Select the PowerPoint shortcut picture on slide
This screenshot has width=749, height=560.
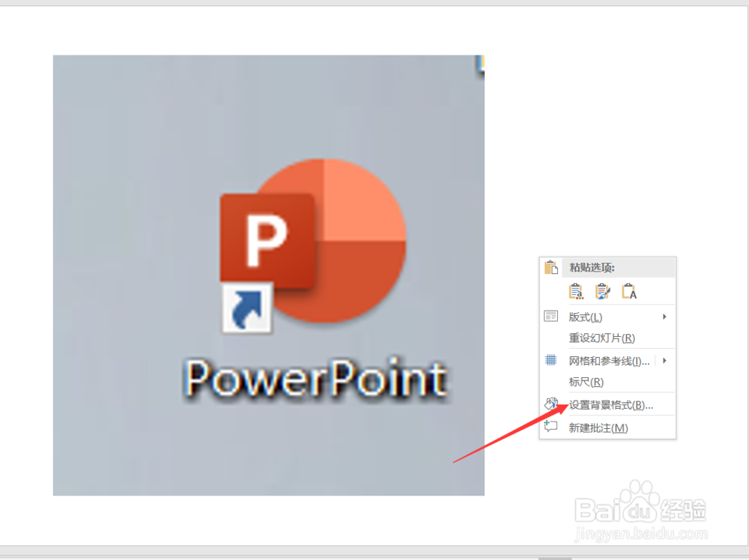coord(268,275)
